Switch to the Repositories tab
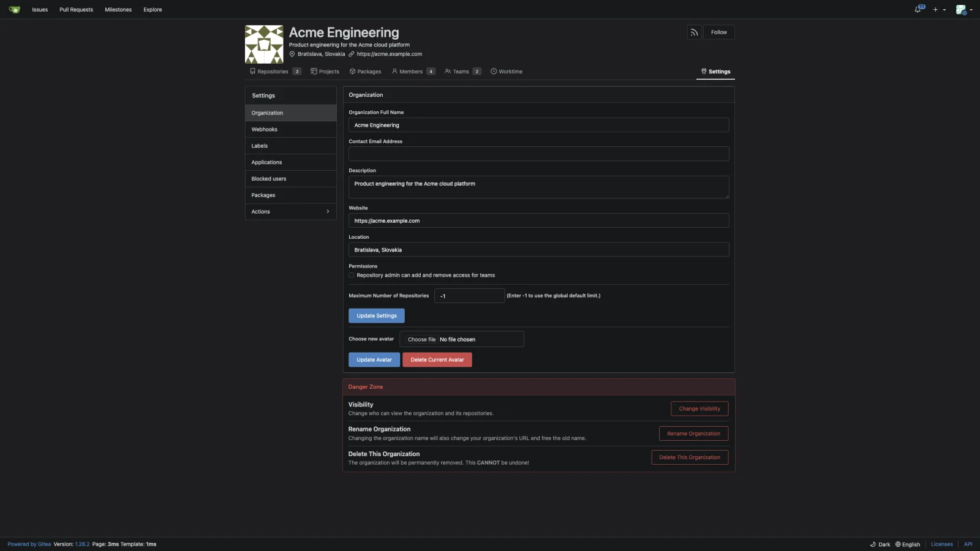The image size is (980, 551). (275, 72)
